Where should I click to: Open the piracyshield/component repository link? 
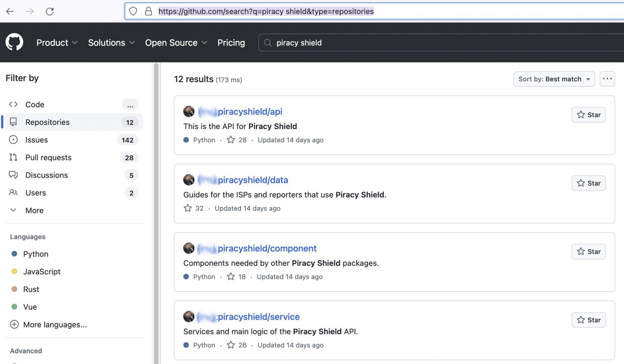[267, 248]
